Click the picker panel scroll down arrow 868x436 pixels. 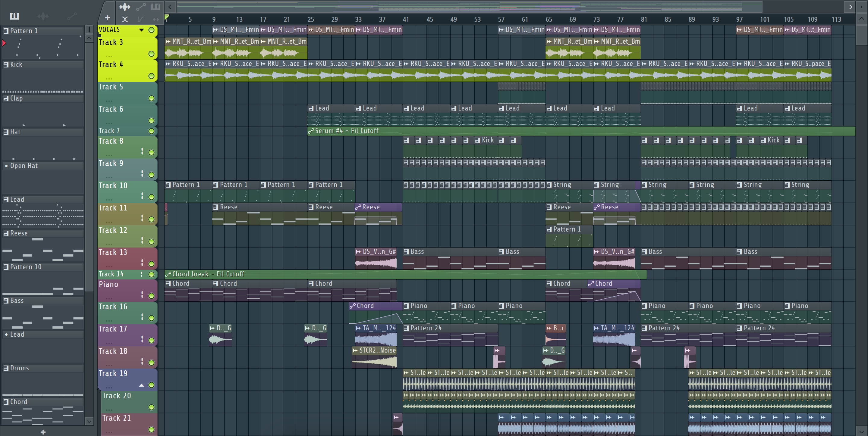(89, 421)
